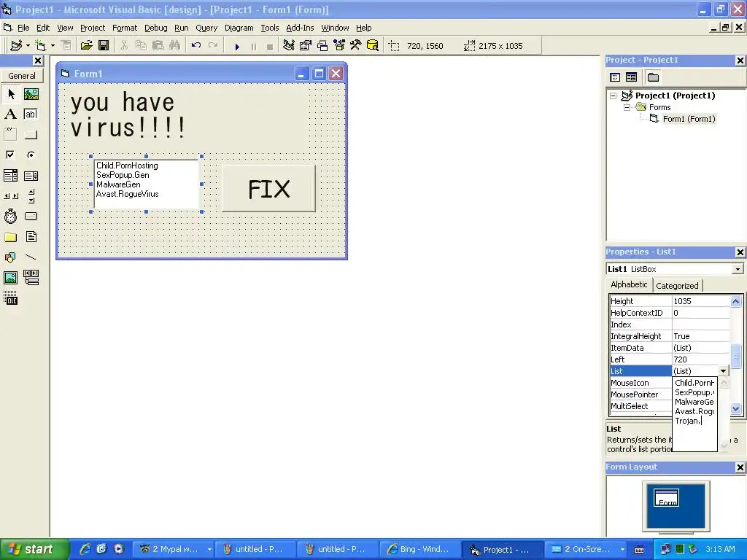Click the List property dropdown arrow
Screen dimensions: 747x560
click(723, 371)
